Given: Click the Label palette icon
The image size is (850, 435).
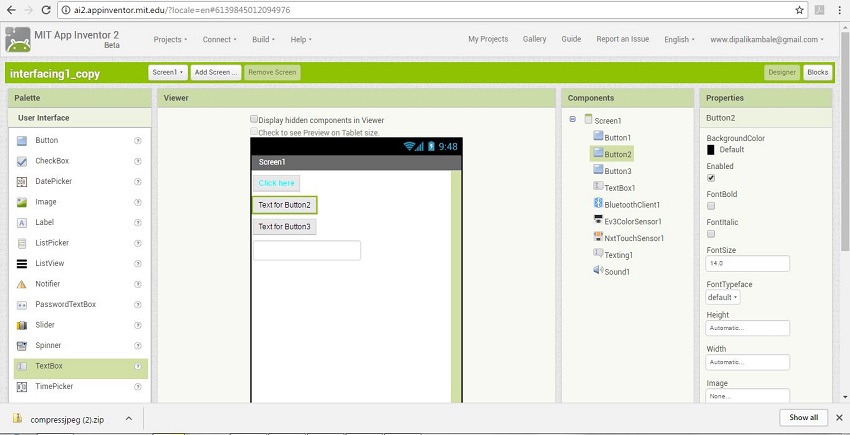Looking at the screenshot, I should 22,222.
